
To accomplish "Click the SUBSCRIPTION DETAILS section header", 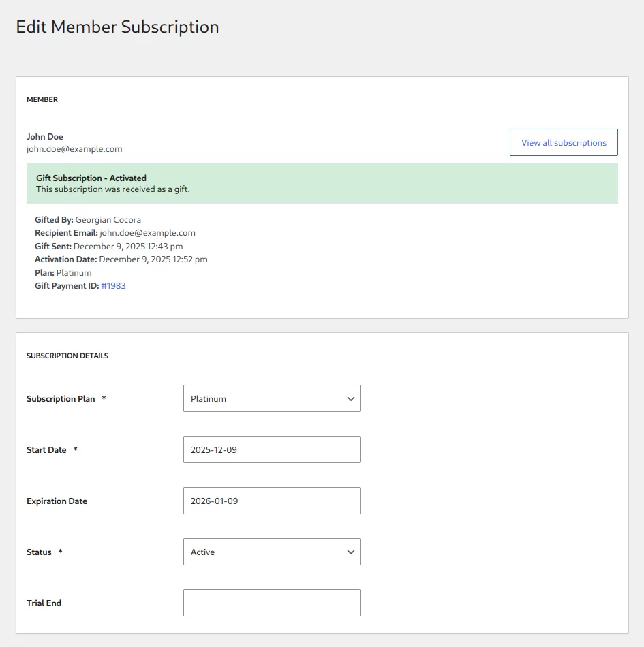I will (x=67, y=356).
